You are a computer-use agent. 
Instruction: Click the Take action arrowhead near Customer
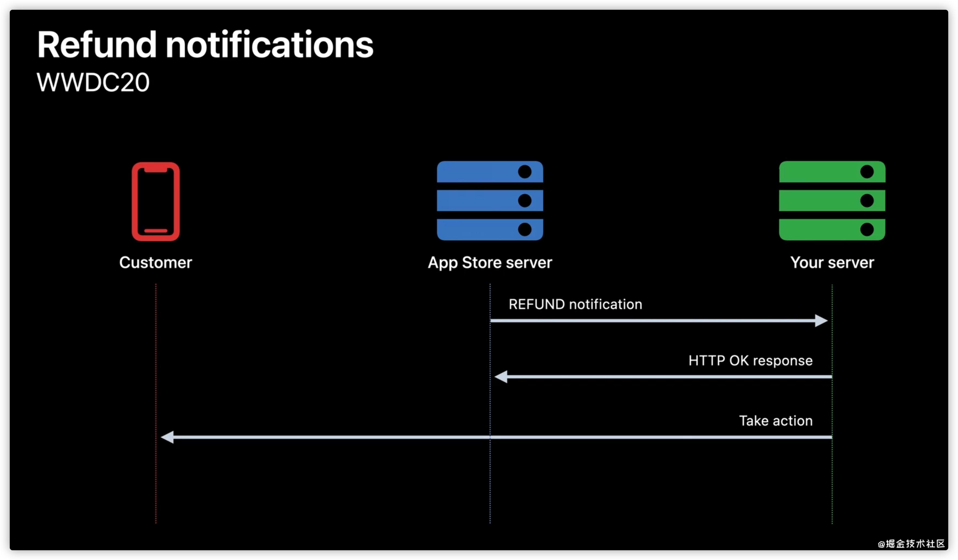[168, 437]
